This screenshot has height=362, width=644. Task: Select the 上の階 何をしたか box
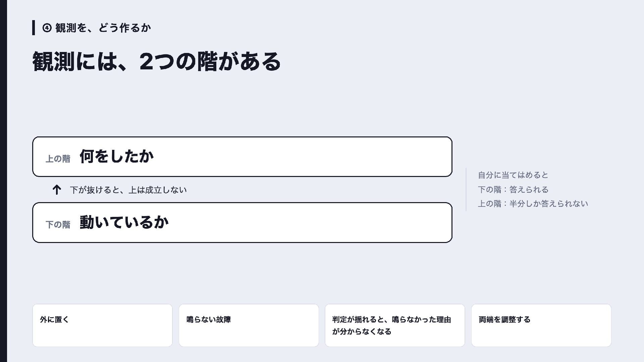pos(242,157)
